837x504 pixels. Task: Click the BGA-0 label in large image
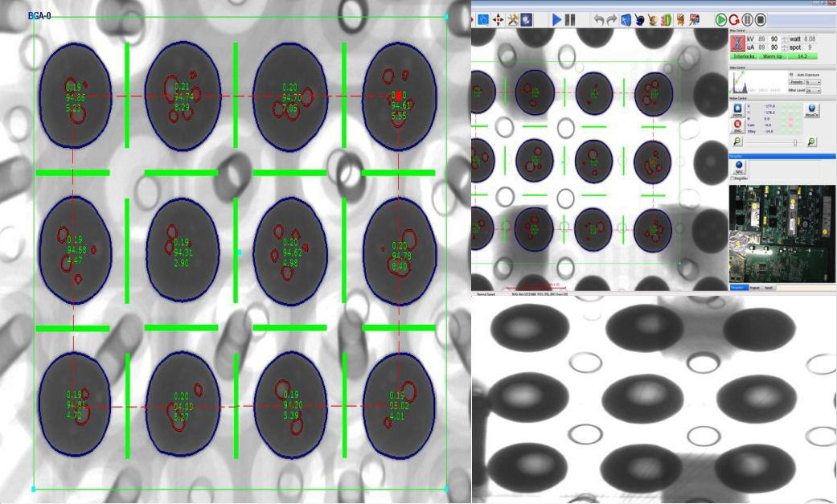coord(39,16)
